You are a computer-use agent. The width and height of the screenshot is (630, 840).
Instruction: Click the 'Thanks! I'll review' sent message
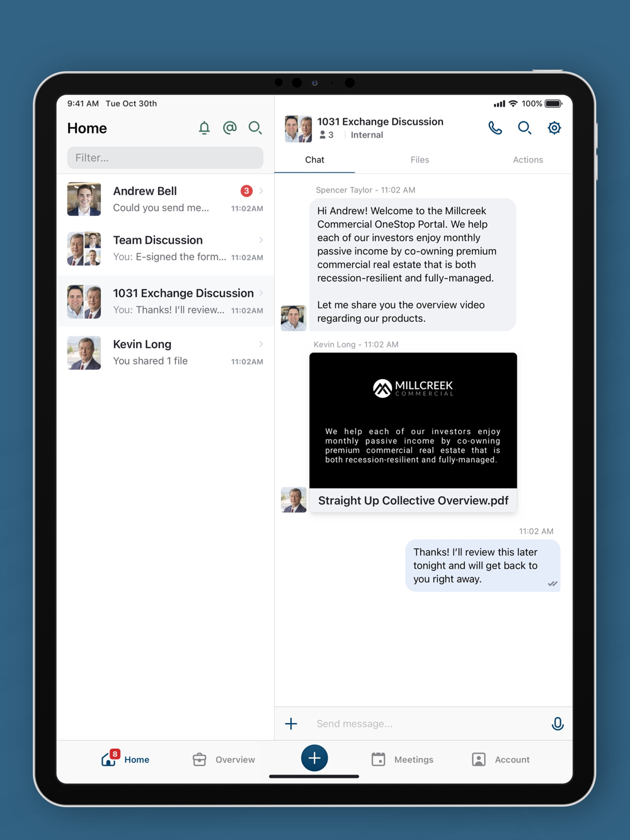click(x=483, y=565)
